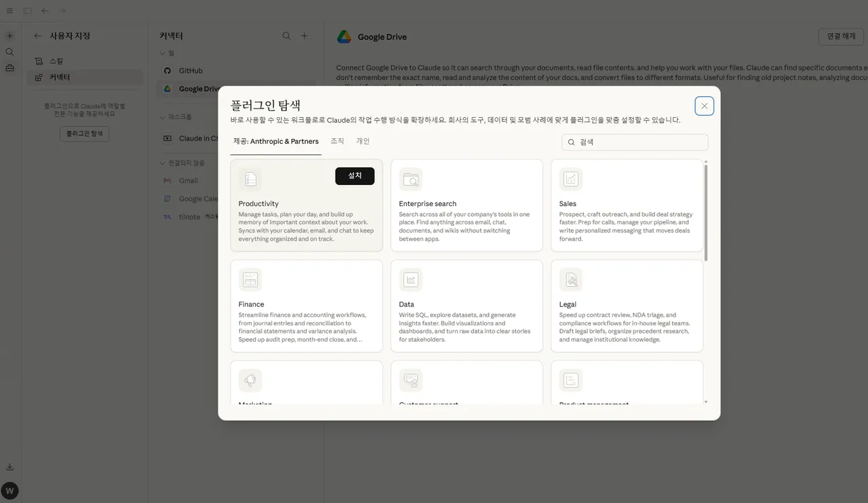This screenshot has height=503, width=868.
Task: Open search from the left rail magnifier icon
Action: coord(9,52)
